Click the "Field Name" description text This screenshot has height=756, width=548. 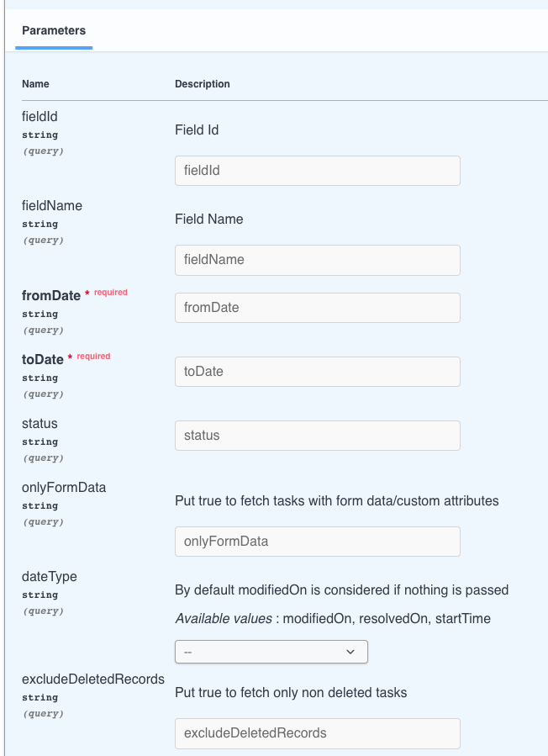pyautogui.click(x=208, y=219)
